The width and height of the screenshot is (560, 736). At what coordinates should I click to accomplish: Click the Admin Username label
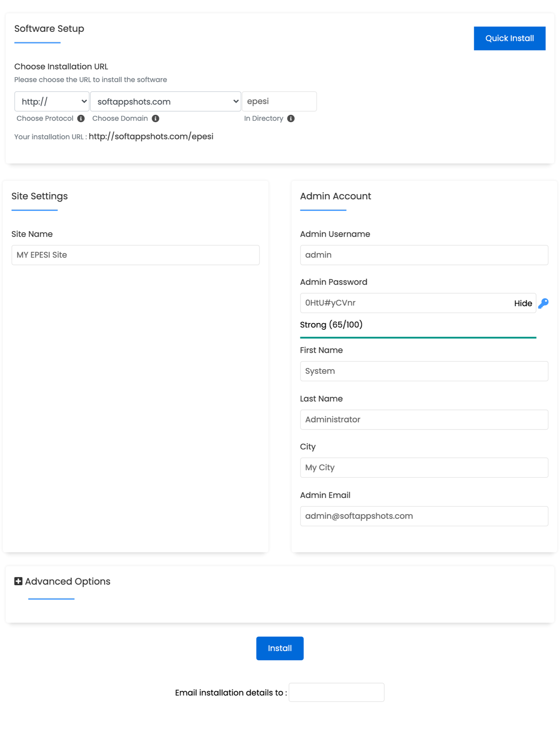(335, 234)
